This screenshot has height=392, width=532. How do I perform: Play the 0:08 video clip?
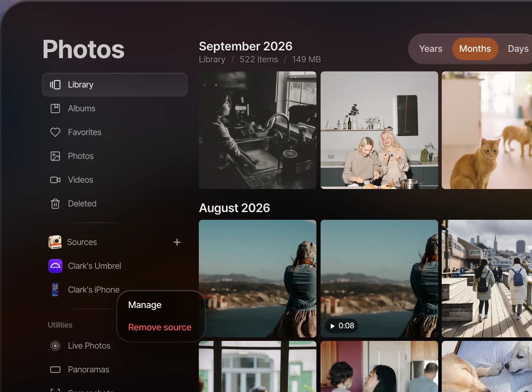coord(342,326)
